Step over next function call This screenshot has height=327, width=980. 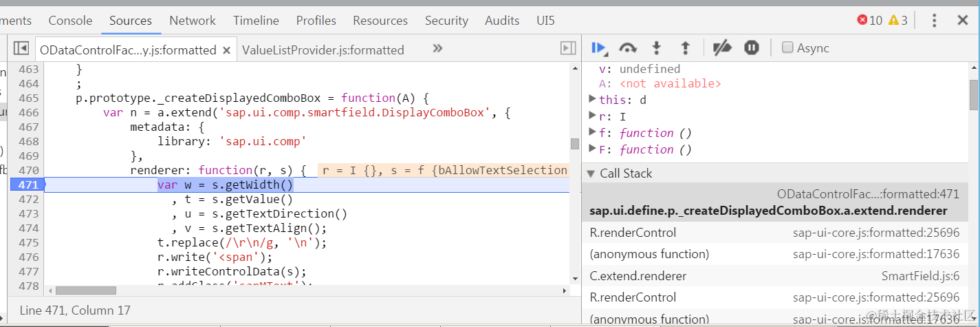pyautogui.click(x=627, y=48)
